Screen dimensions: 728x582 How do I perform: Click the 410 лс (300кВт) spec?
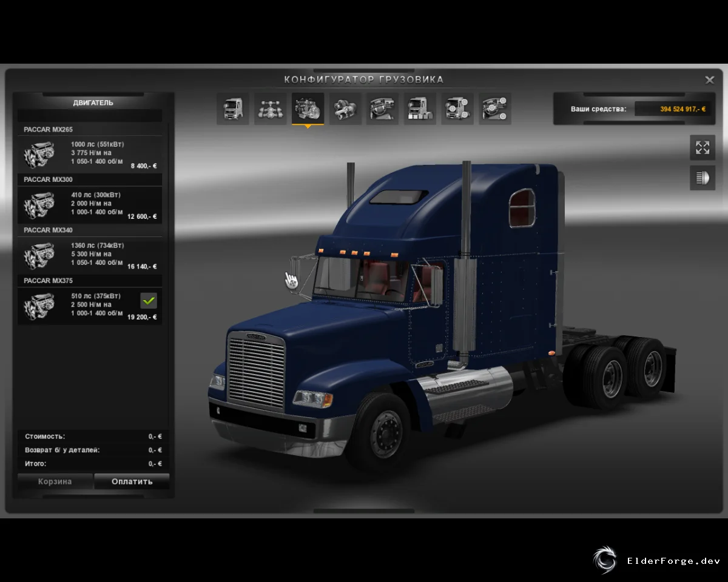pyautogui.click(x=96, y=195)
